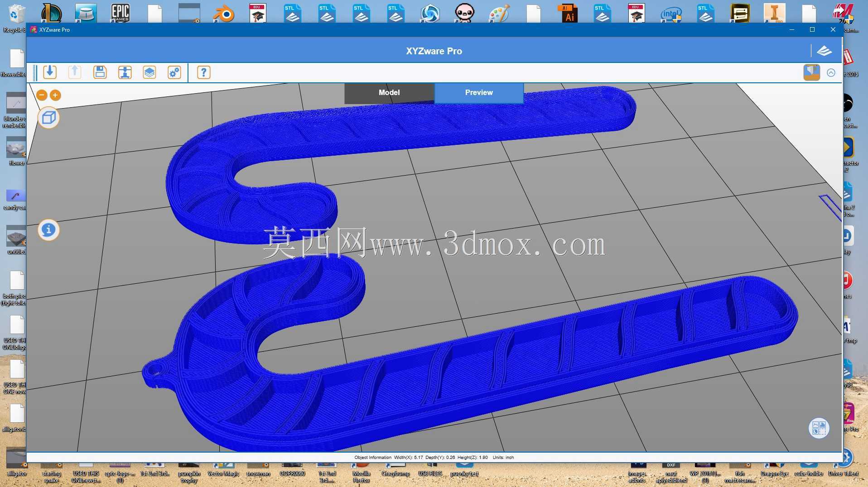Collapse toolbar with circled chevron

[831, 72]
